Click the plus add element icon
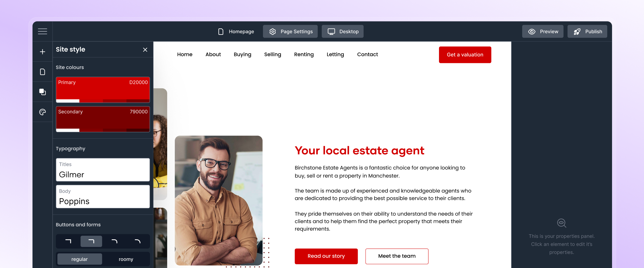 pyautogui.click(x=42, y=51)
